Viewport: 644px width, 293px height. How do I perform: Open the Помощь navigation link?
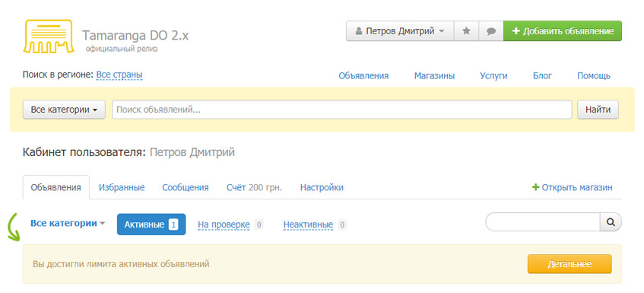594,76
